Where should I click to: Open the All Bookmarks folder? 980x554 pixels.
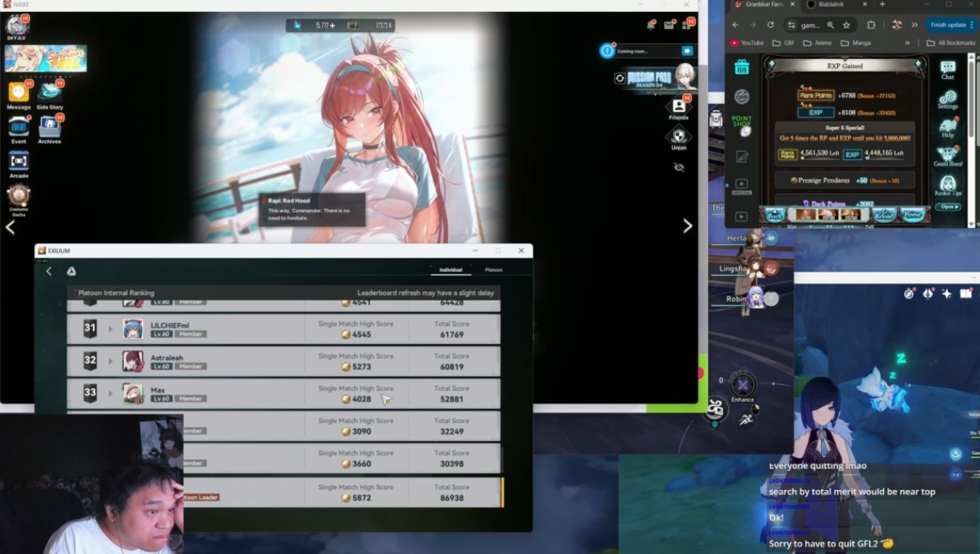click(x=951, y=43)
